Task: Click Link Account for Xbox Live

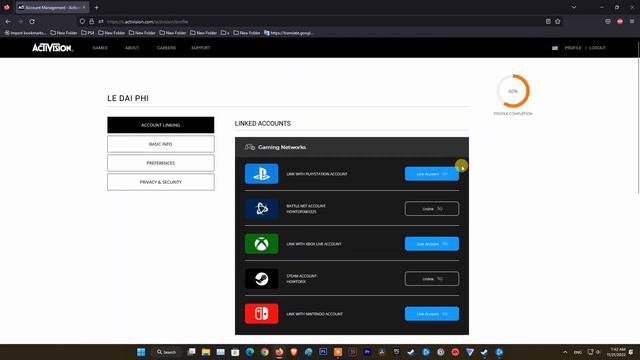Action: (x=432, y=244)
